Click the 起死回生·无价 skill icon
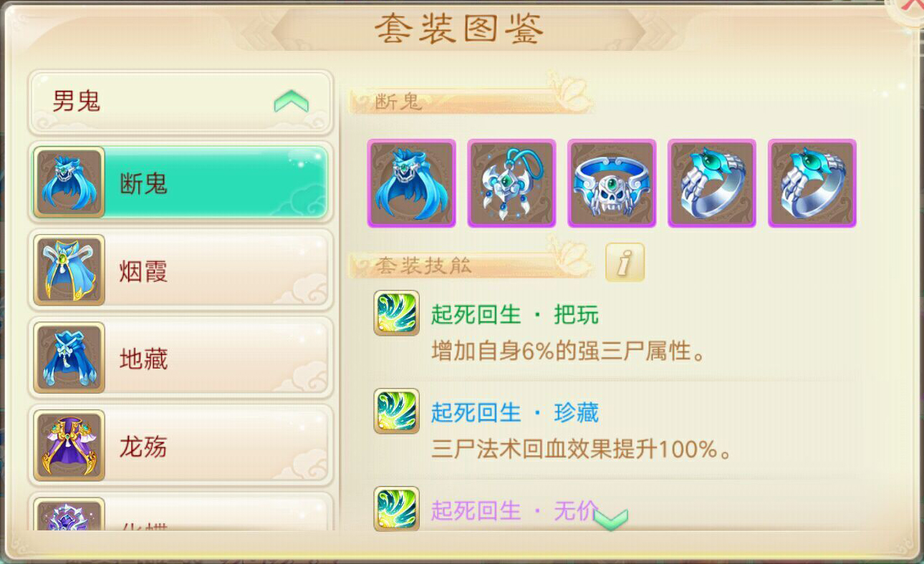This screenshot has width=924, height=564. [396, 508]
